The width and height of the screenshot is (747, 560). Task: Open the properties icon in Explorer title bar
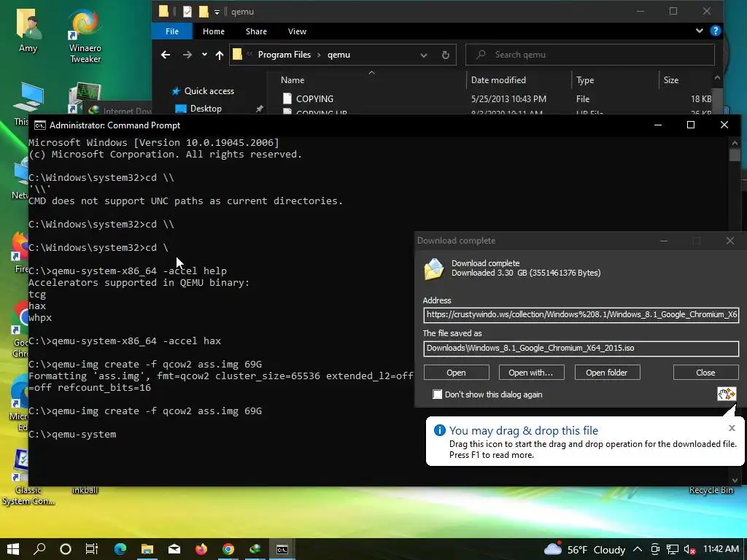point(187,12)
